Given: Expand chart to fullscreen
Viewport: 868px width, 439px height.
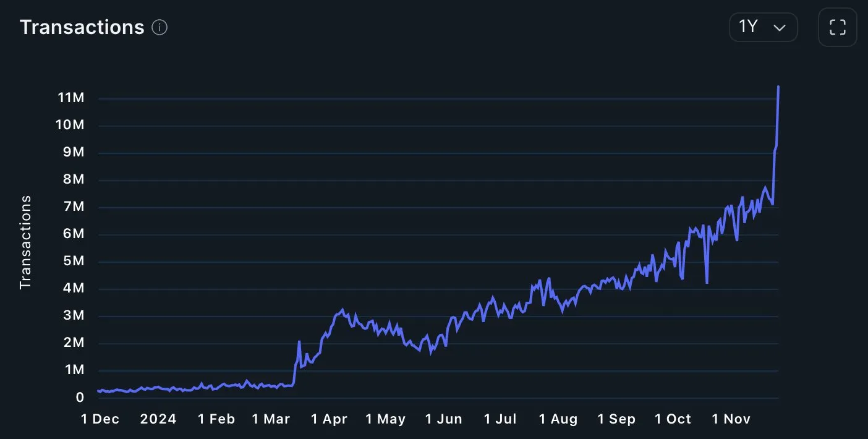Looking at the screenshot, I should [837, 27].
